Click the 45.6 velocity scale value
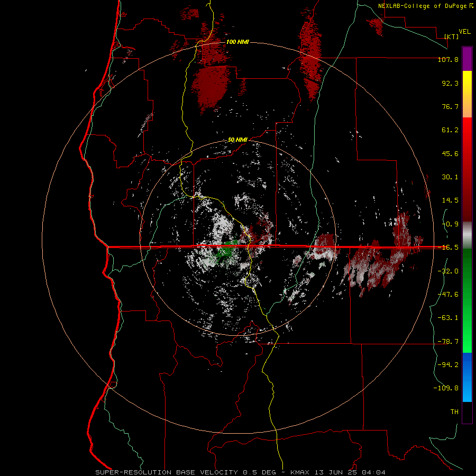 [x=450, y=153]
